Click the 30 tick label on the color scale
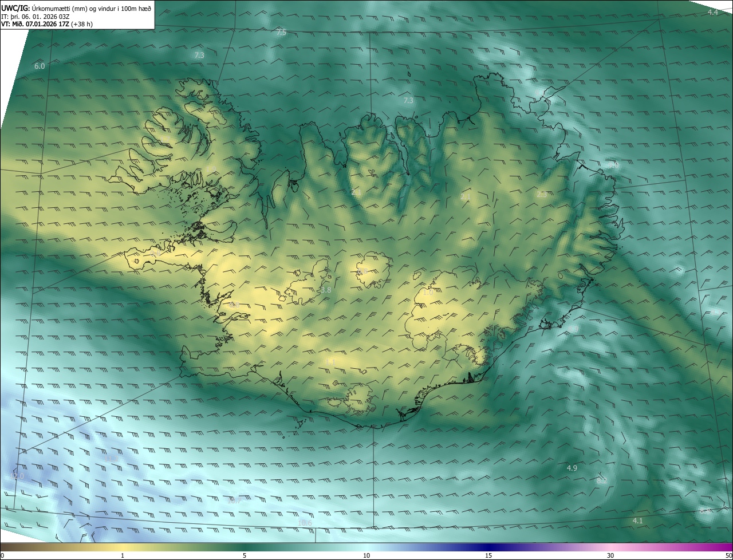The height and width of the screenshot is (560, 733). point(610,555)
